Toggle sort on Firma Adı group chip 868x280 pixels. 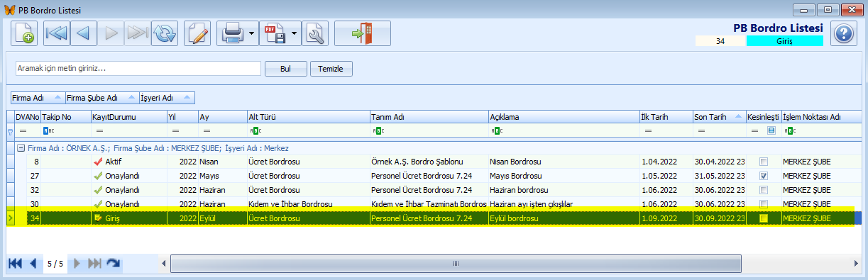(38, 98)
